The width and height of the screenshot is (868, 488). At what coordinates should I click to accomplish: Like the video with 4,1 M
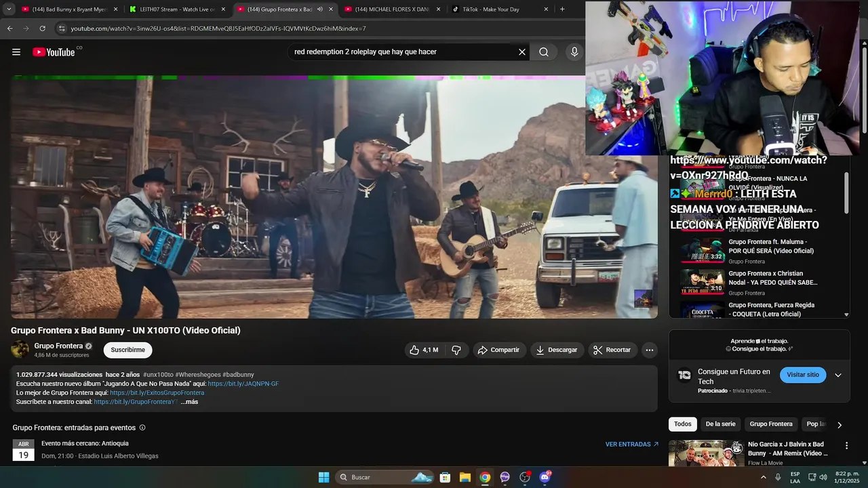[x=424, y=350]
